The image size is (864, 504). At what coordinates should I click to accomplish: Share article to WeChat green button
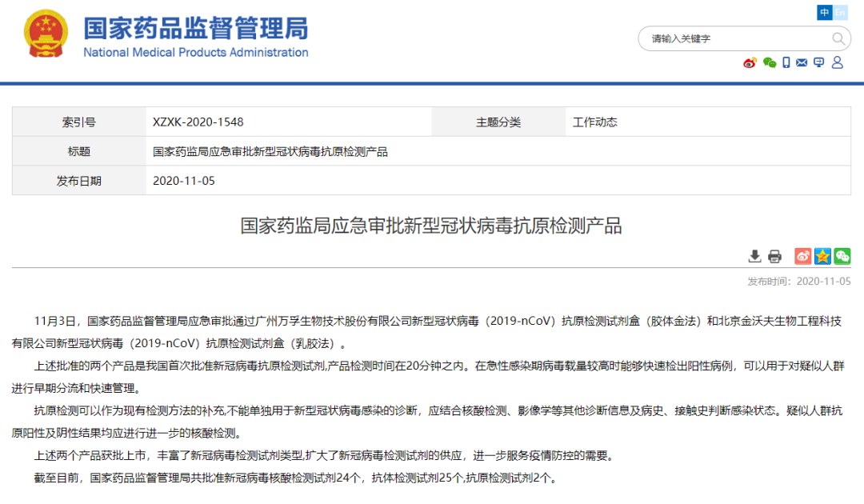[842, 256]
